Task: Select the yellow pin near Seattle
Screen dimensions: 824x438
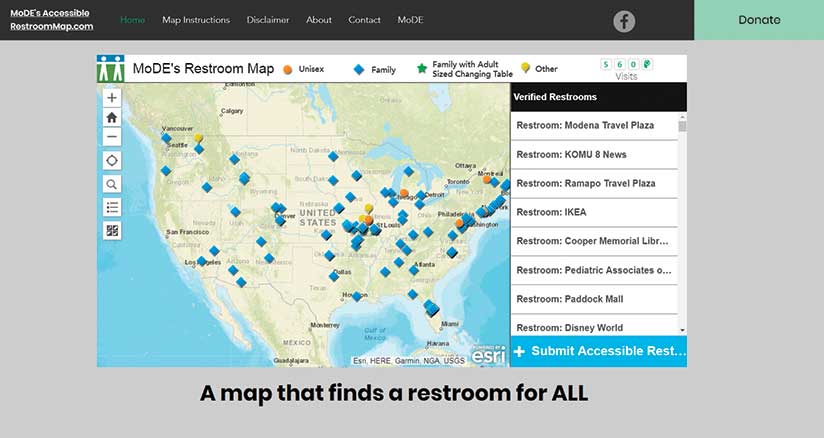Action: [x=198, y=138]
